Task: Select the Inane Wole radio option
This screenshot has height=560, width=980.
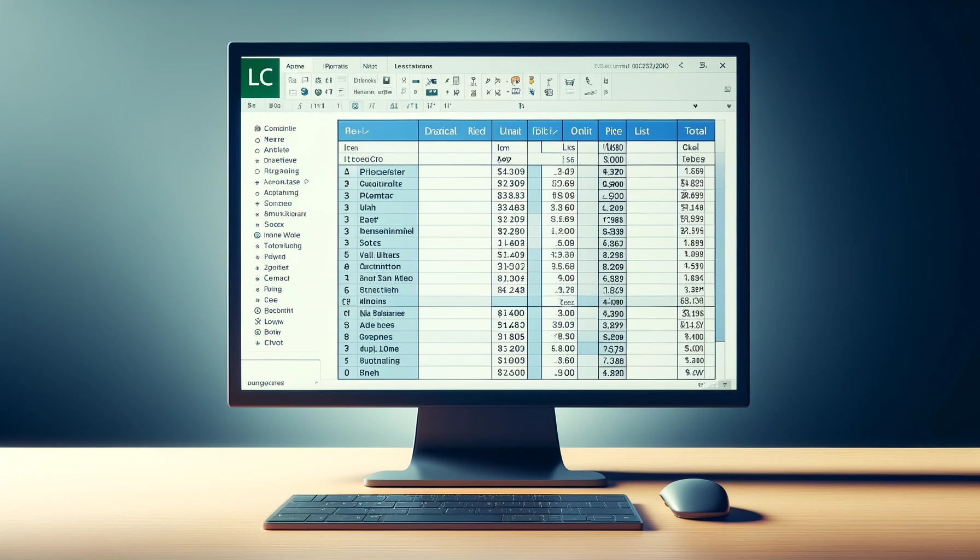Action: coord(257,235)
